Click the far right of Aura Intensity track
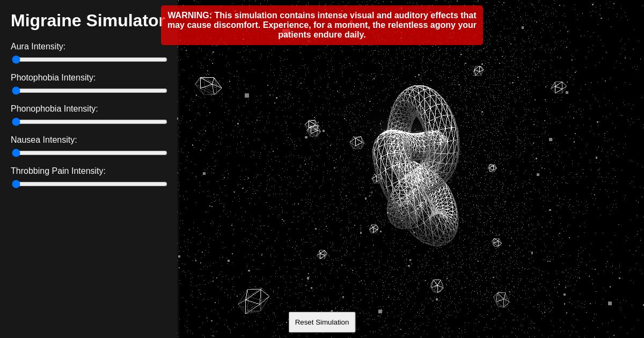This screenshot has width=644, height=338. [164, 60]
